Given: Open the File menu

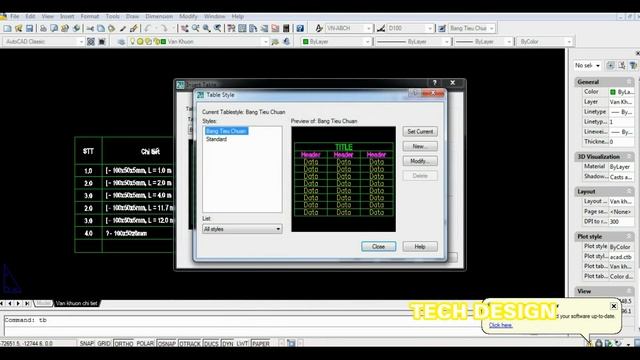Looking at the screenshot, I should tap(15, 16).
